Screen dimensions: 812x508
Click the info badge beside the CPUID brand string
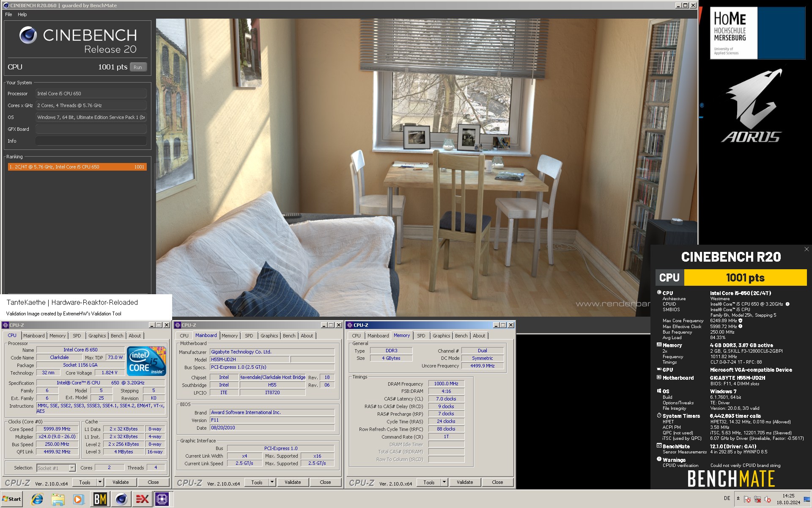[x=787, y=304]
